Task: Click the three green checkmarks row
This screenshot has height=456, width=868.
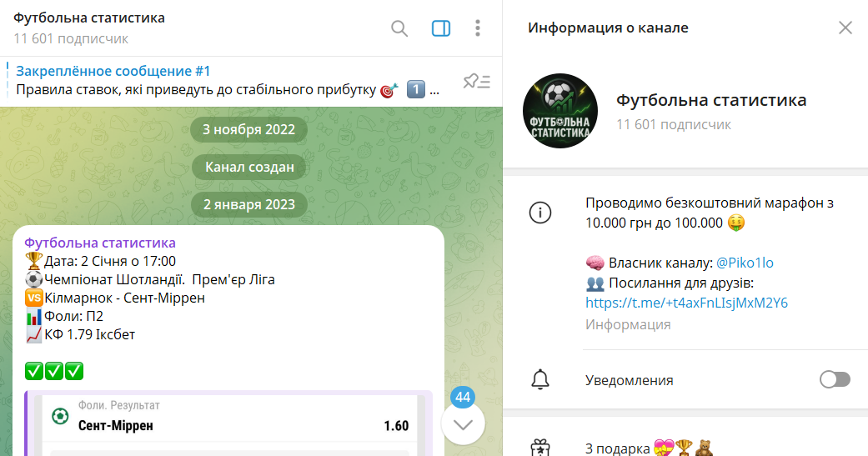Action: (x=54, y=371)
